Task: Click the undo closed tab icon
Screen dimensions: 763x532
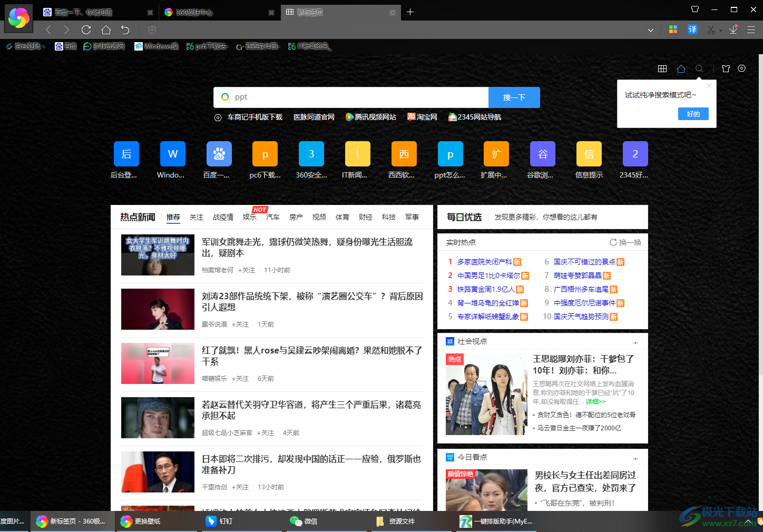Action: tap(125, 30)
